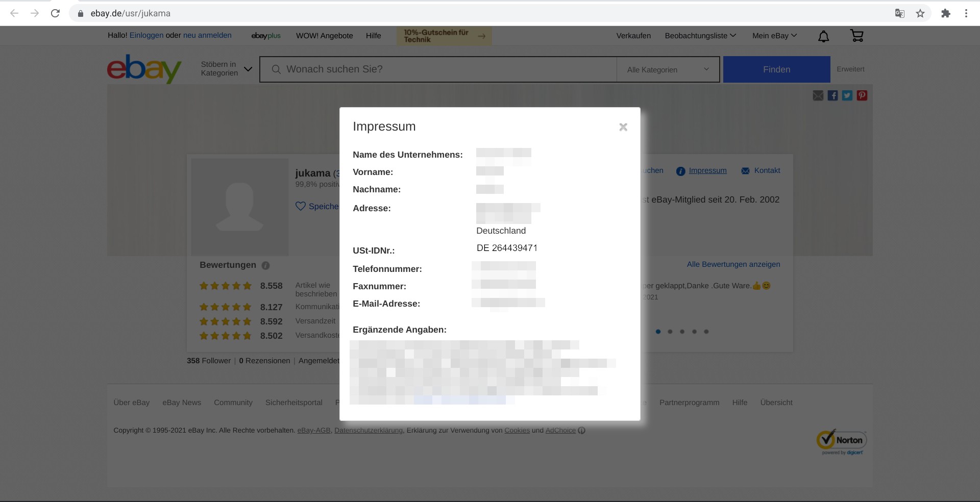Viewport: 980px width, 502px height.
Task: Open Übersicht footer link
Action: click(776, 403)
